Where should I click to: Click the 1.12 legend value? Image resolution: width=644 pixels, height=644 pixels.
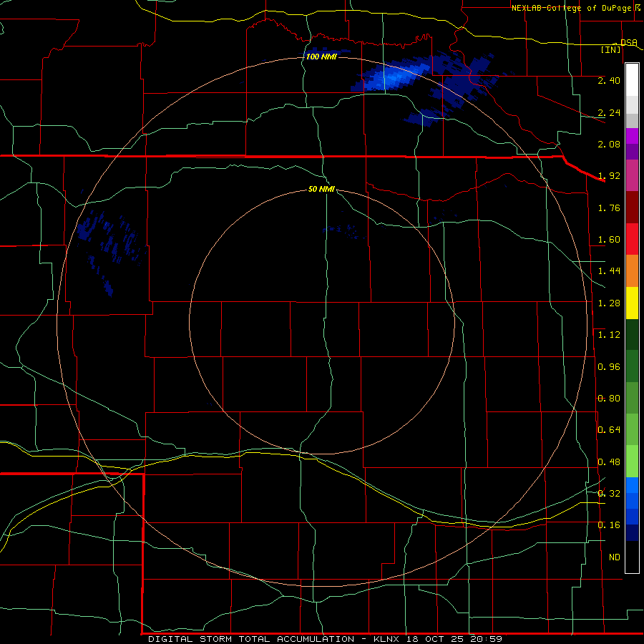[609, 335]
